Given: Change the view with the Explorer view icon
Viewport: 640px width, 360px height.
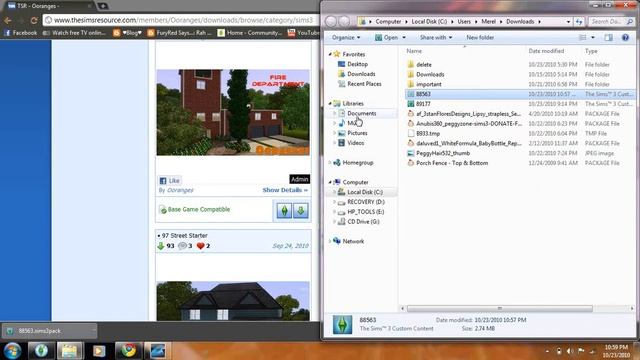Looking at the screenshot, I should (x=583, y=38).
